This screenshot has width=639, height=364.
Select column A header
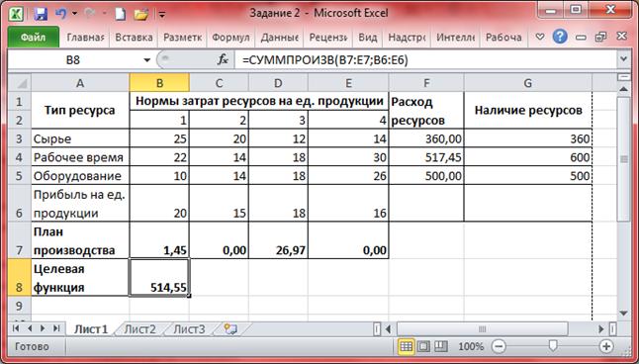pyautogui.click(x=80, y=83)
